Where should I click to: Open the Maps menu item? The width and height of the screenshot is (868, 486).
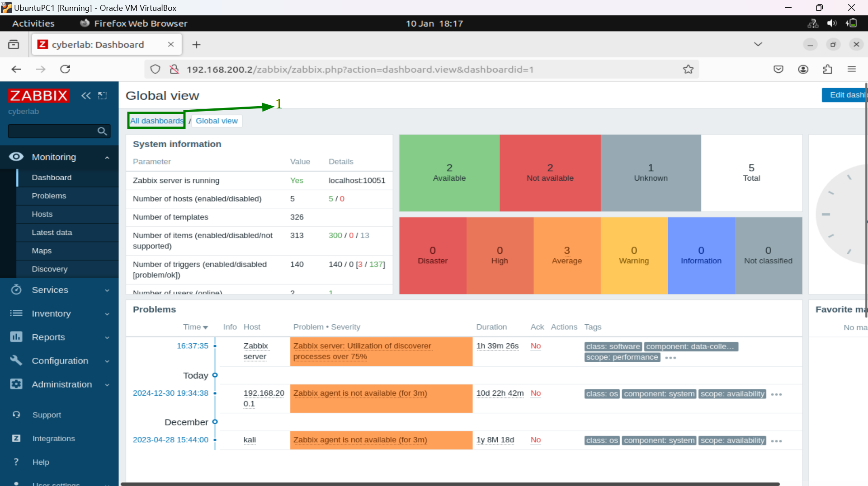pos(67,251)
